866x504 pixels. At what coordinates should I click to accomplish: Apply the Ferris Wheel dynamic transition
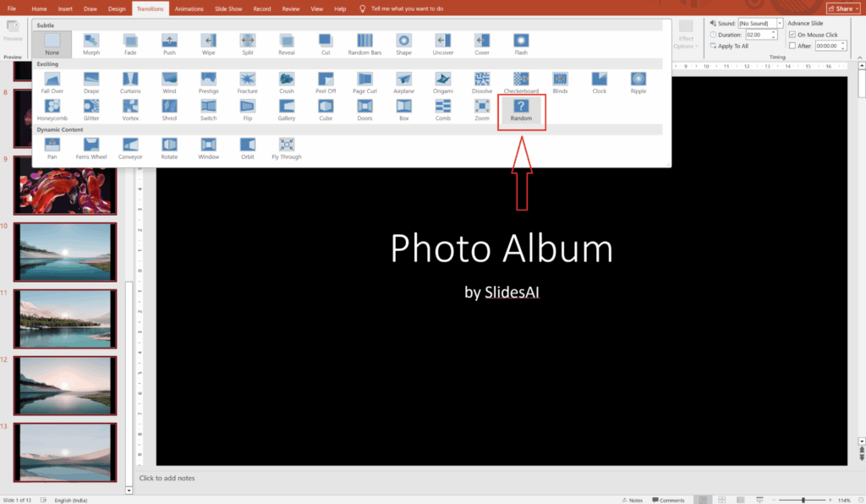(x=91, y=148)
